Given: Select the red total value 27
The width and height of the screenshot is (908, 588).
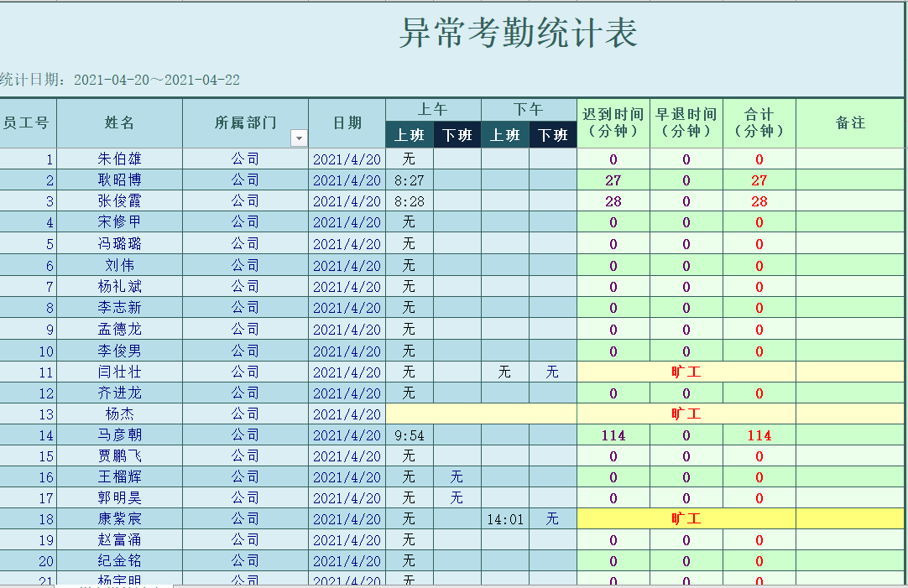Looking at the screenshot, I should coord(759,180).
